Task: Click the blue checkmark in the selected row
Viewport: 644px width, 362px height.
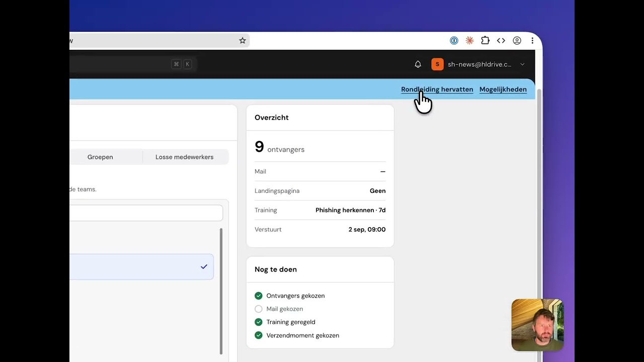Action: point(204,266)
